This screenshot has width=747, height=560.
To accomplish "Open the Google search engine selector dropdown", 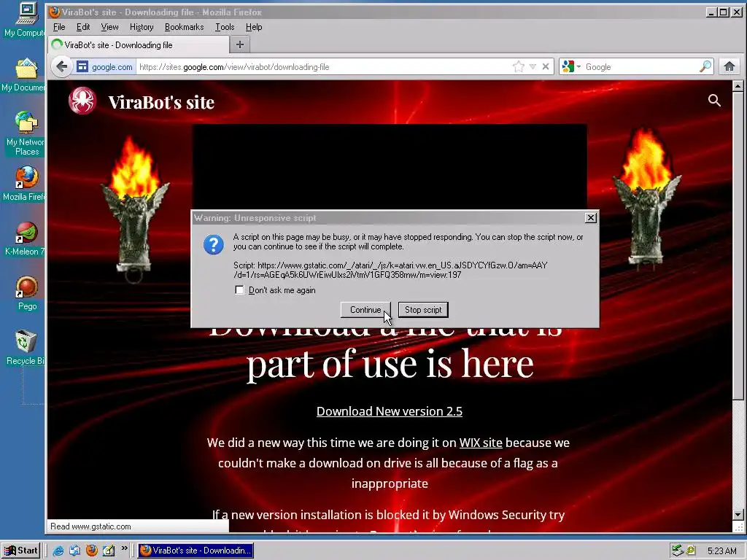I will [x=571, y=66].
